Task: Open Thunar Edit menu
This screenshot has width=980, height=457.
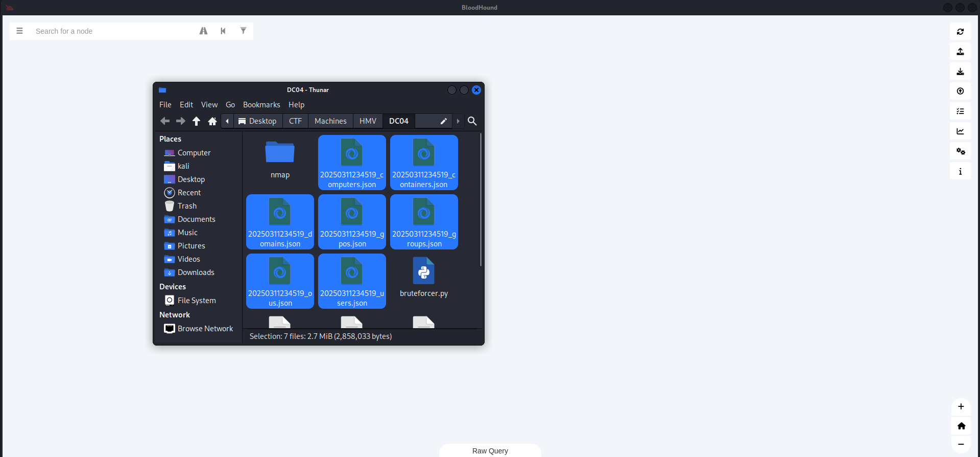Action: pos(186,104)
